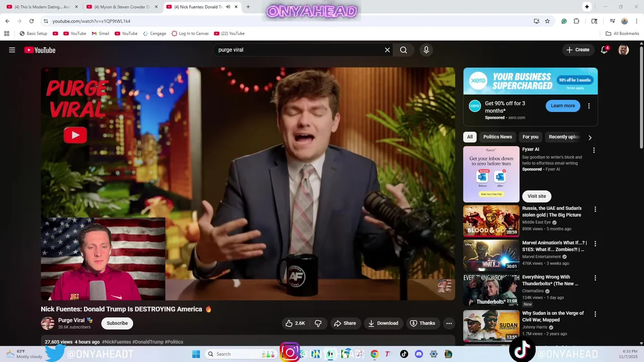
Task: Open Chrome three-dot menu
Action: point(636,21)
